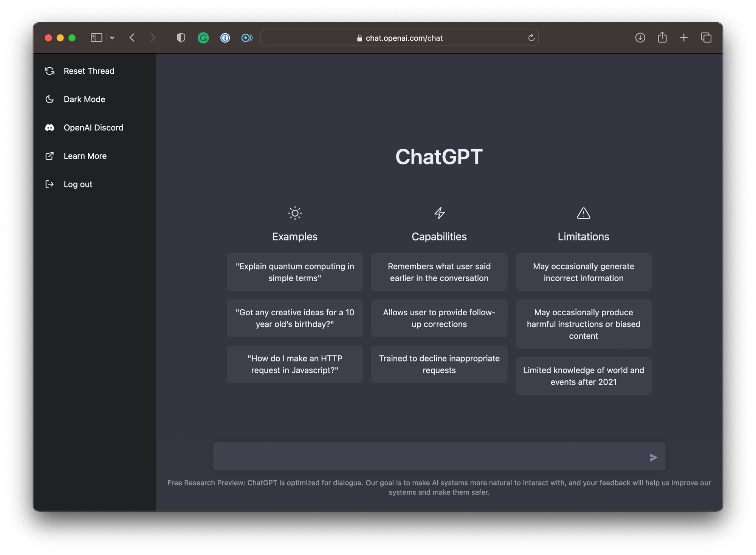756x555 pixels.
Task: Toggle the Safari sidebar panel
Action: (96, 37)
